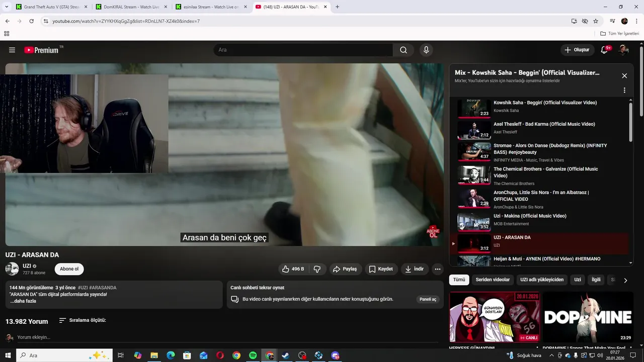This screenshot has height=362, width=644.
Task: Show hidden system tray icons chevron
Action: [551, 355]
